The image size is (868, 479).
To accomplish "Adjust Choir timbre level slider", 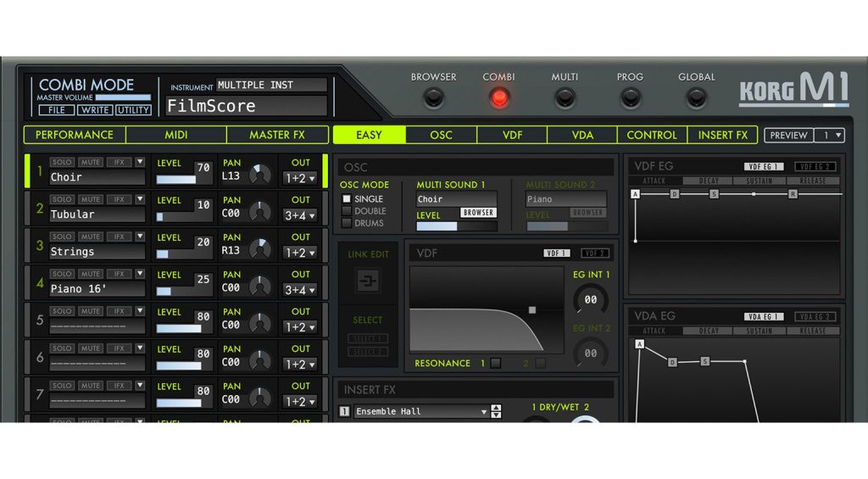I will (x=176, y=180).
